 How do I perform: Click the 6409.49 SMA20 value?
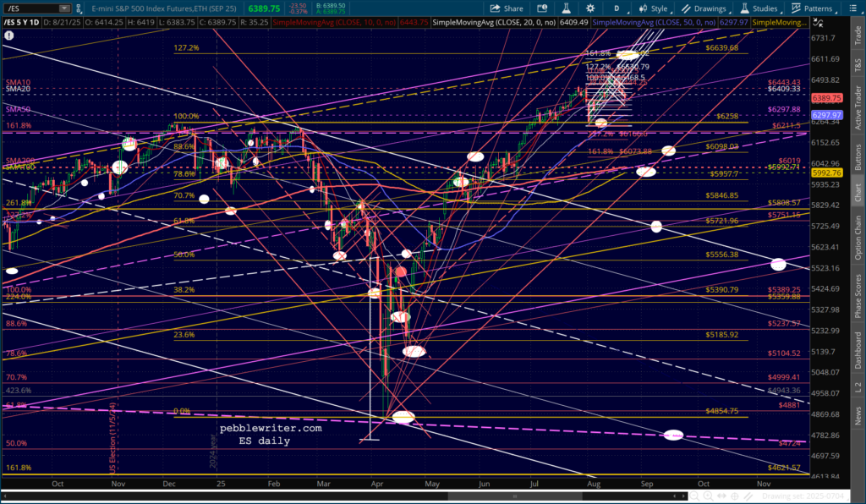(573, 23)
